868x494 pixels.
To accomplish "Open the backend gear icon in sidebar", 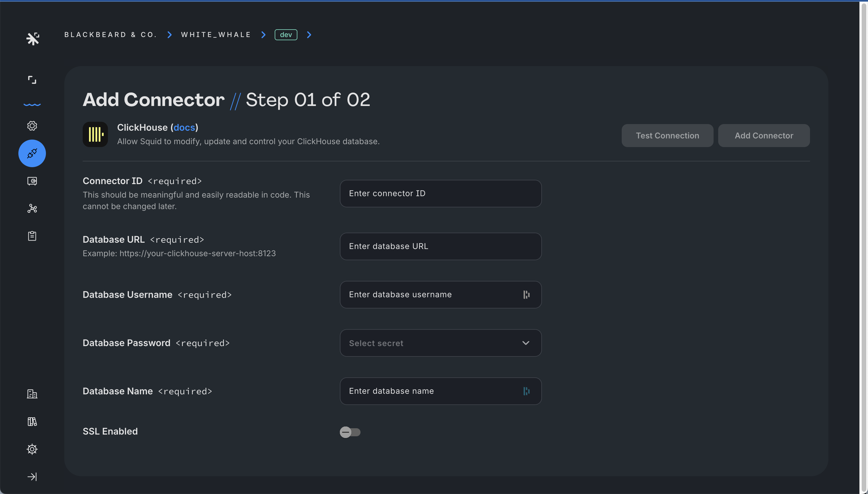I will click(32, 126).
